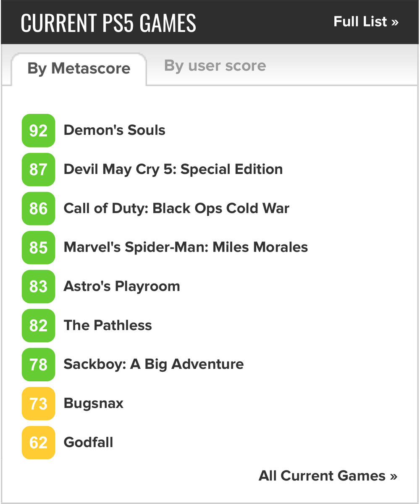Screen dimensions: 420x504
Task: Select the 85 green badge for Miles Morales
Action: (38, 247)
